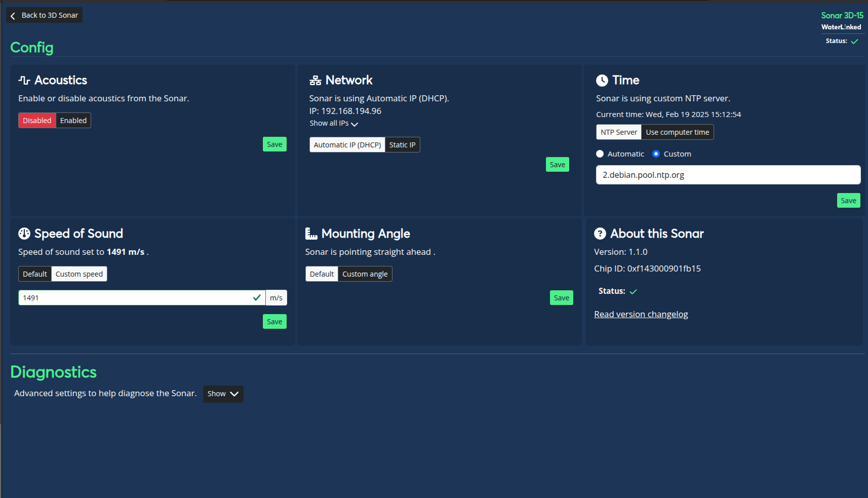Click the speed of sound 1491 field
The width and height of the screenshot is (868, 498).
pos(142,298)
